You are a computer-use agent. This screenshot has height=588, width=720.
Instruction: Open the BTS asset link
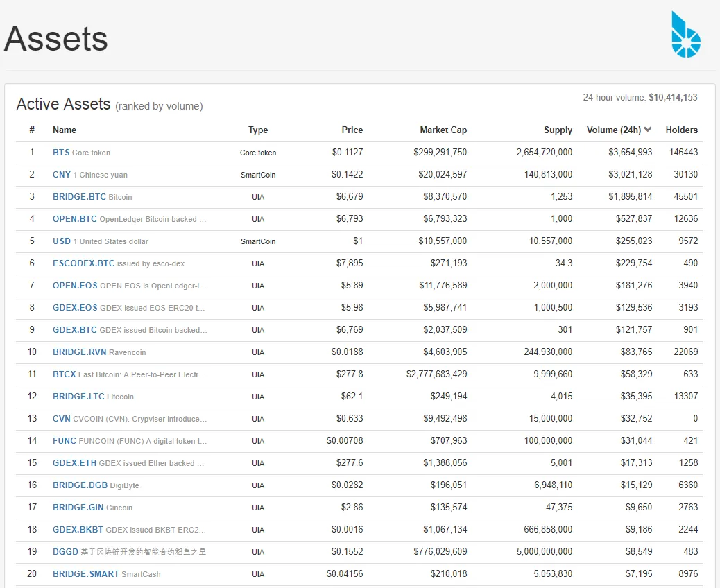pyautogui.click(x=61, y=153)
